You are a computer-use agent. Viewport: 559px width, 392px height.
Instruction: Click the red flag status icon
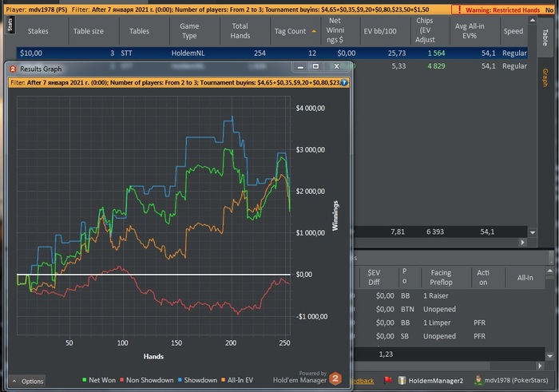(388, 380)
